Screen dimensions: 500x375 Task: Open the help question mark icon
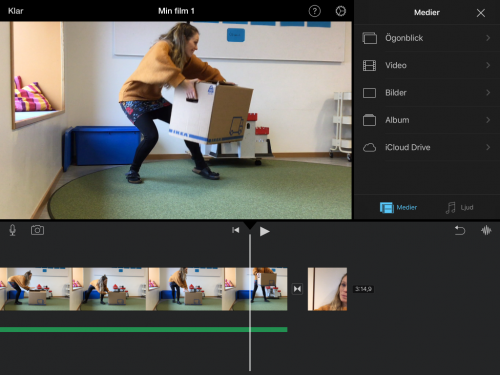(x=314, y=11)
